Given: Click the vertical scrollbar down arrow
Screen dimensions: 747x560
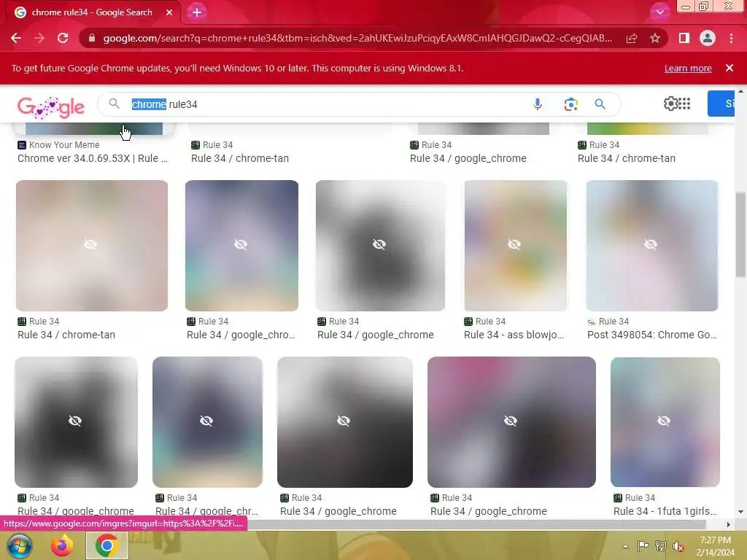Looking at the screenshot, I should pyautogui.click(x=741, y=512).
